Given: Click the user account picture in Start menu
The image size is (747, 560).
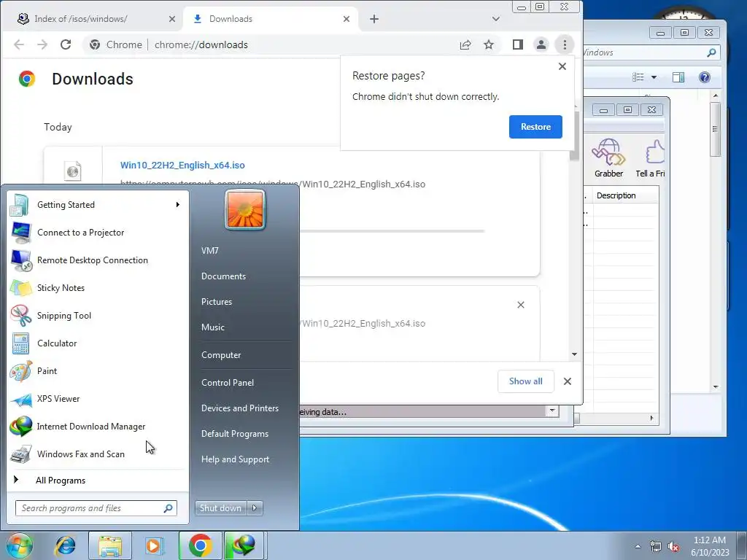Looking at the screenshot, I should (x=245, y=209).
